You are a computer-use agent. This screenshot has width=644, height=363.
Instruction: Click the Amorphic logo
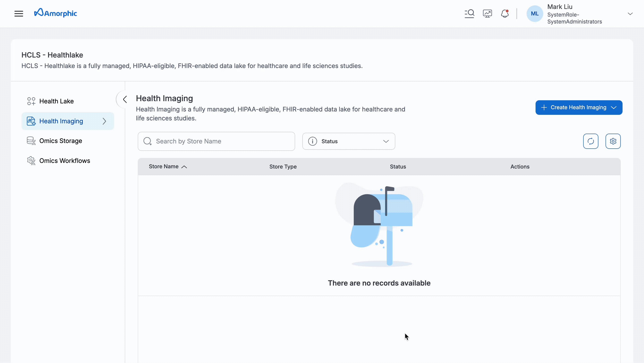click(x=55, y=13)
